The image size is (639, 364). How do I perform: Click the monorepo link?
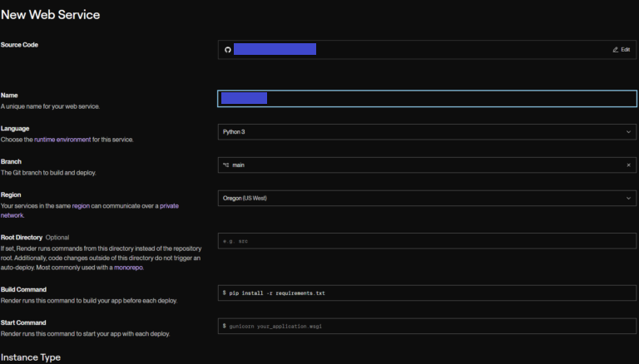pyautogui.click(x=128, y=268)
